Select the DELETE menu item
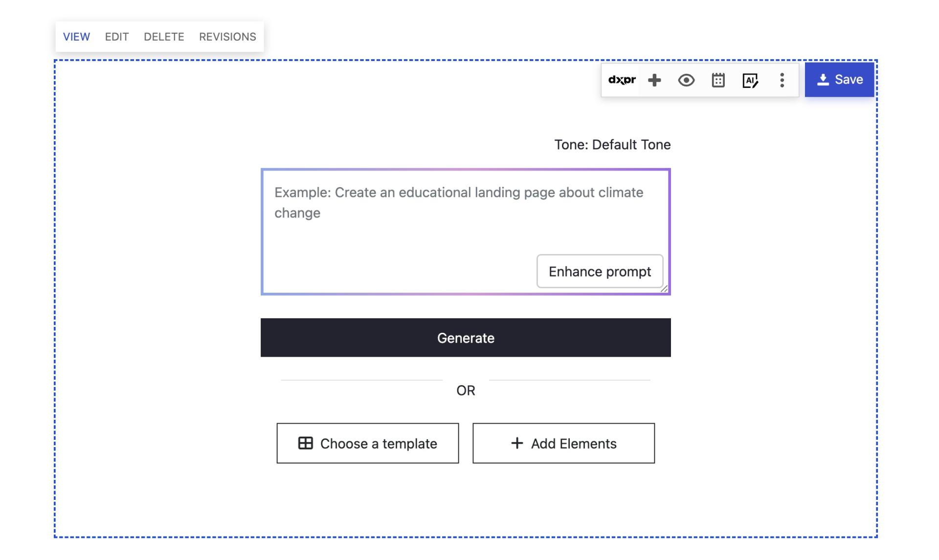Viewport: 939px width, 560px height. pyautogui.click(x=164, y=36)
